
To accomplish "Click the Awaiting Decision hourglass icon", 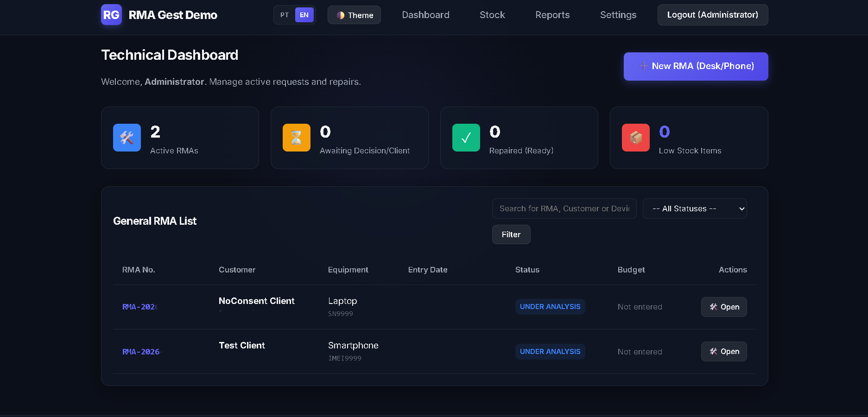I will 297,138.
